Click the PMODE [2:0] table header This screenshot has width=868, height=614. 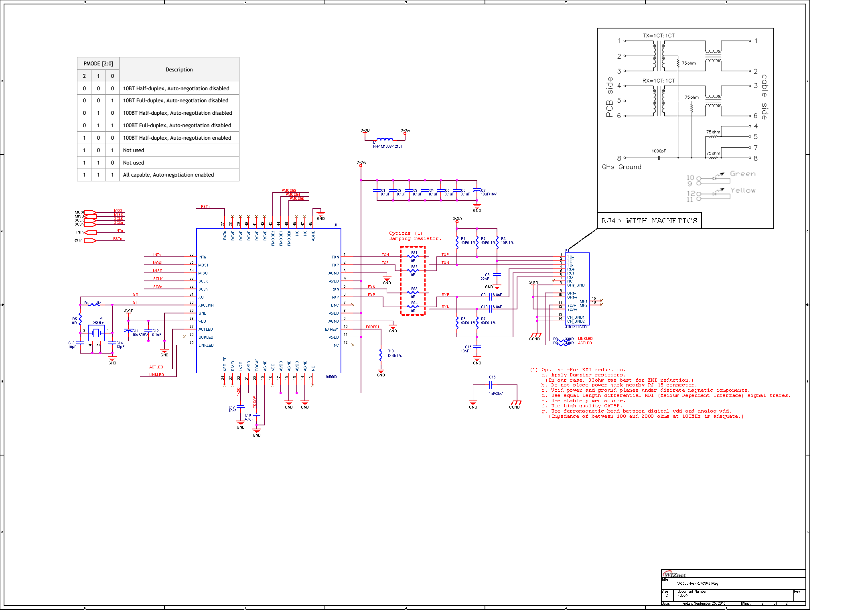click(98, 63)
